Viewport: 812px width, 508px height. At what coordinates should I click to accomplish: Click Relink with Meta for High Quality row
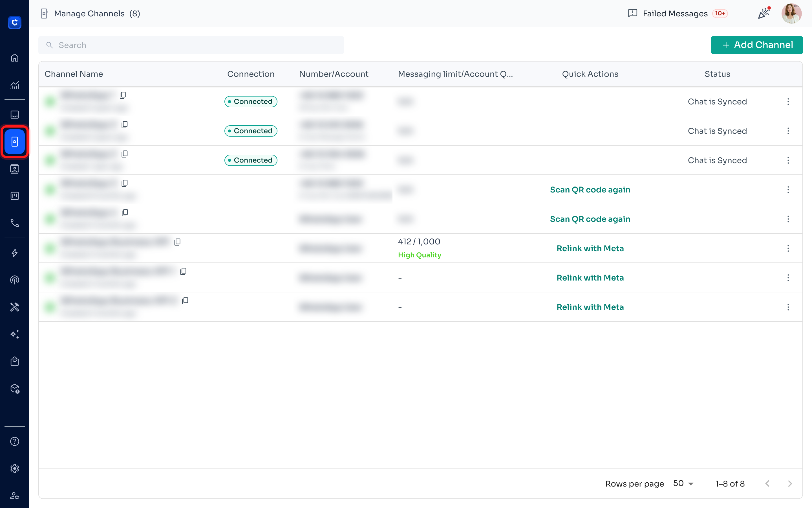[x=590, y=248]
